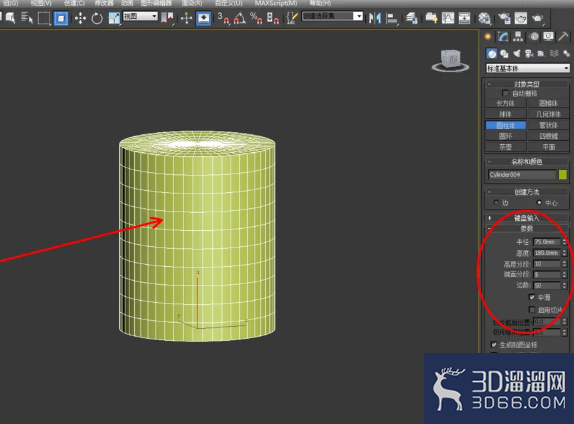Switch to the Create panel tab

[x=488, y=36]
